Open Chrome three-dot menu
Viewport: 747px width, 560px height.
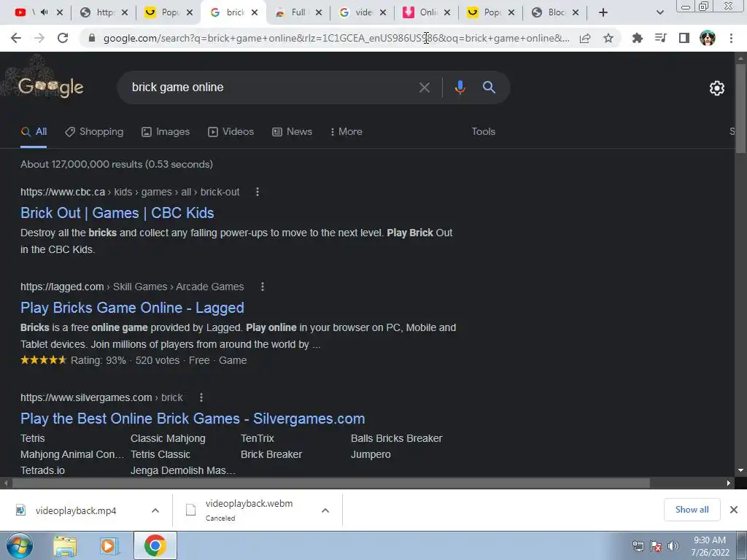click(731, 38)
